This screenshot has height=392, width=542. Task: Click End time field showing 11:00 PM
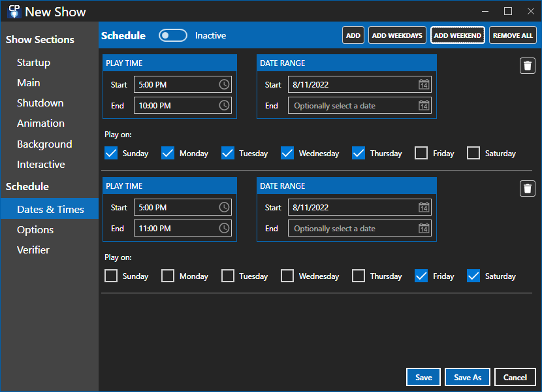point(182,229)
